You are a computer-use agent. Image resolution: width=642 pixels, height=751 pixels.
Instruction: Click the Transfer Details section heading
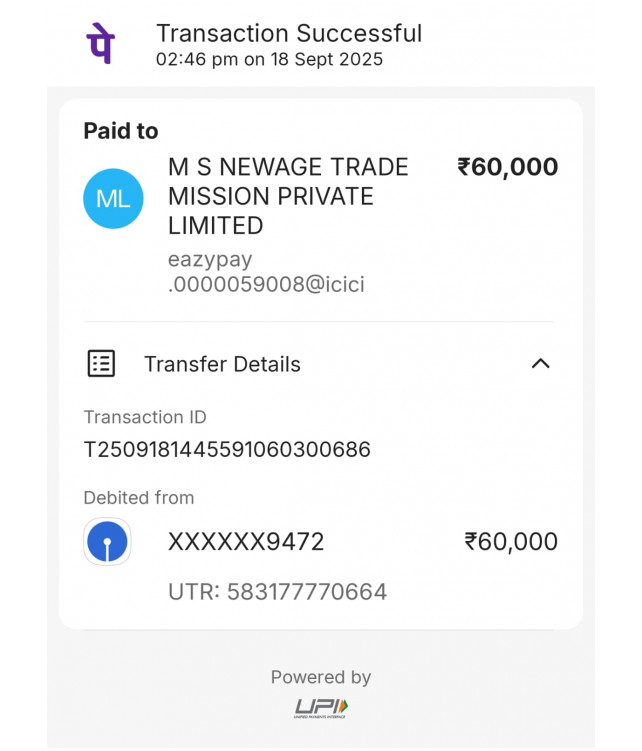(222, 364)
